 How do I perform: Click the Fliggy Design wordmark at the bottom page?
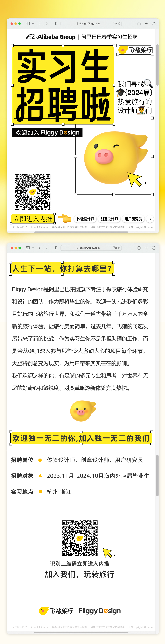[x=100, y=611]
